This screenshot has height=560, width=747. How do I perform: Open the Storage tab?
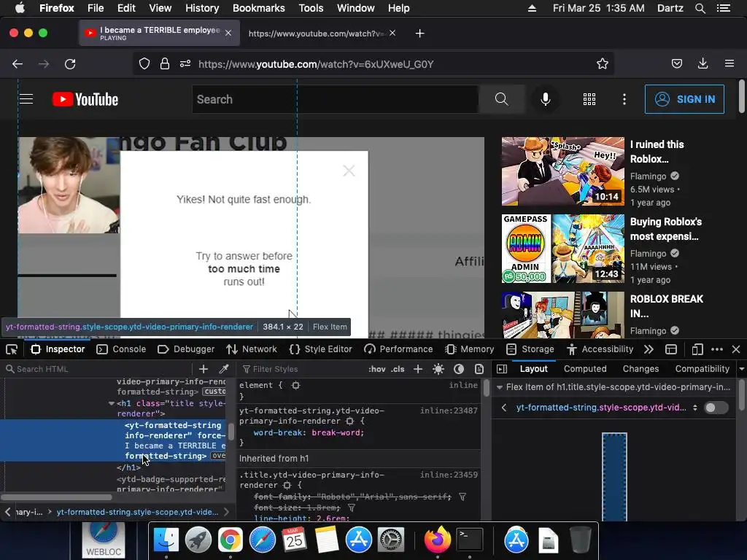[x=530, y=349]
